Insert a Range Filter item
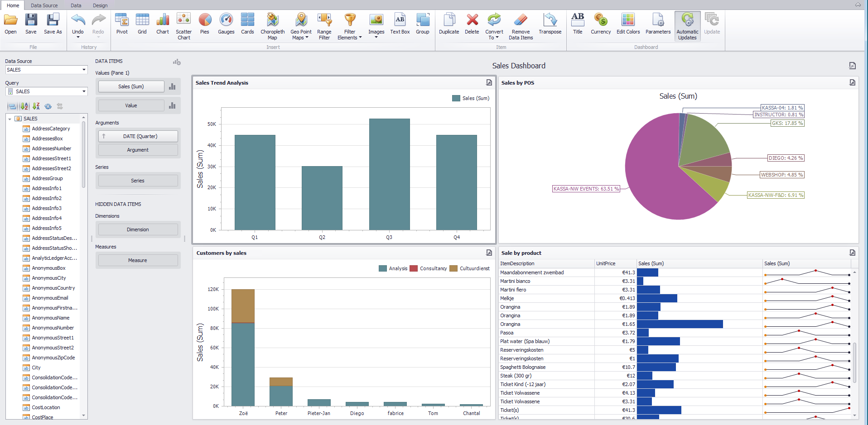Viewport: 868px width, 425px height. click(x=324, y=26)
